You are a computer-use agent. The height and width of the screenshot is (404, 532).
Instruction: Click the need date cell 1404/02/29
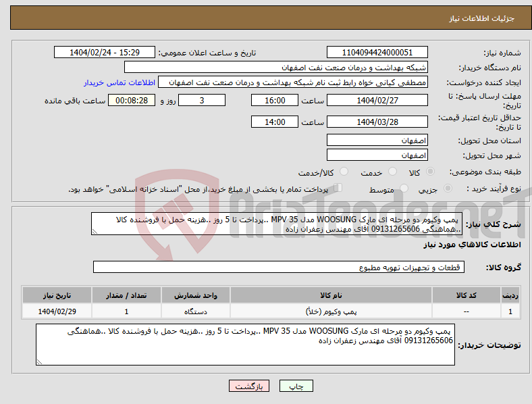[x=57, y=311]
